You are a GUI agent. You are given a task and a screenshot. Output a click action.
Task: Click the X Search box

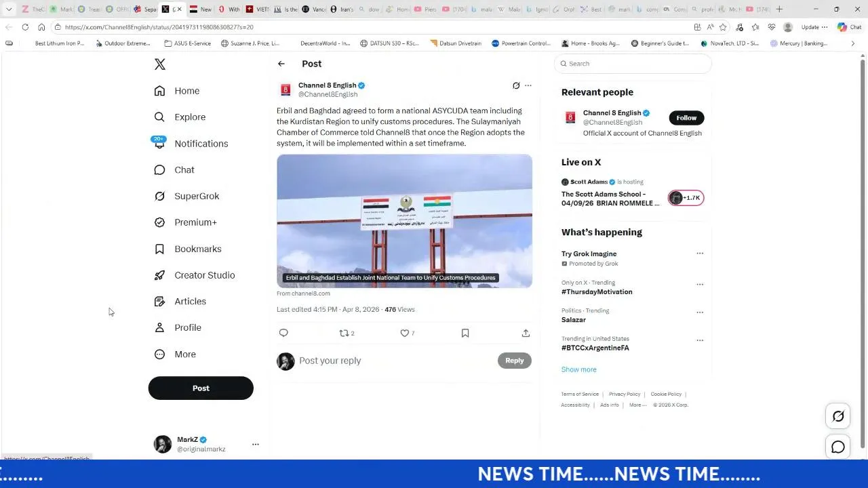coord(633,64)
